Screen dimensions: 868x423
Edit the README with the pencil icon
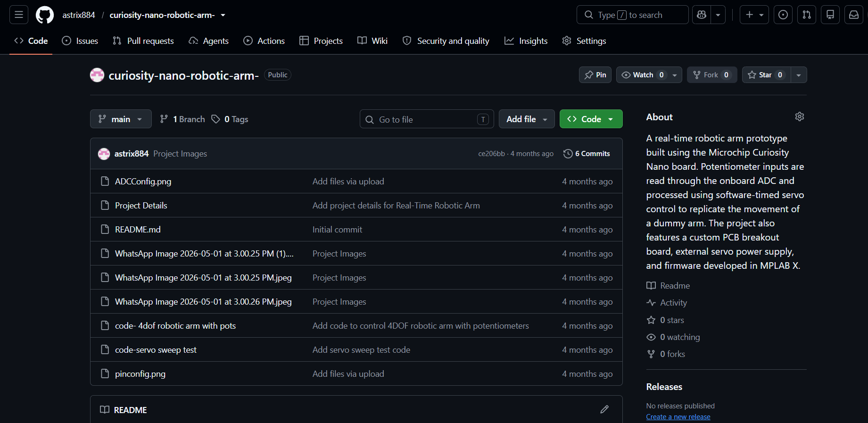[604, 409]
